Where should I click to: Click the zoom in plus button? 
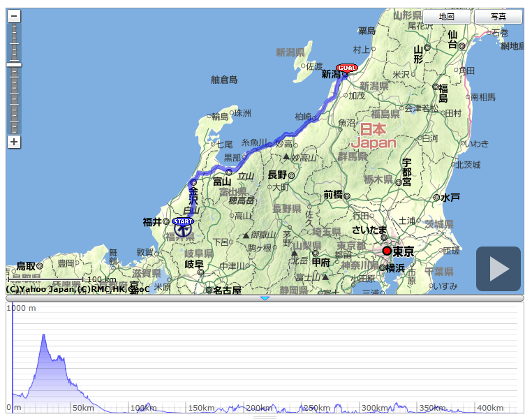point(14,142)
